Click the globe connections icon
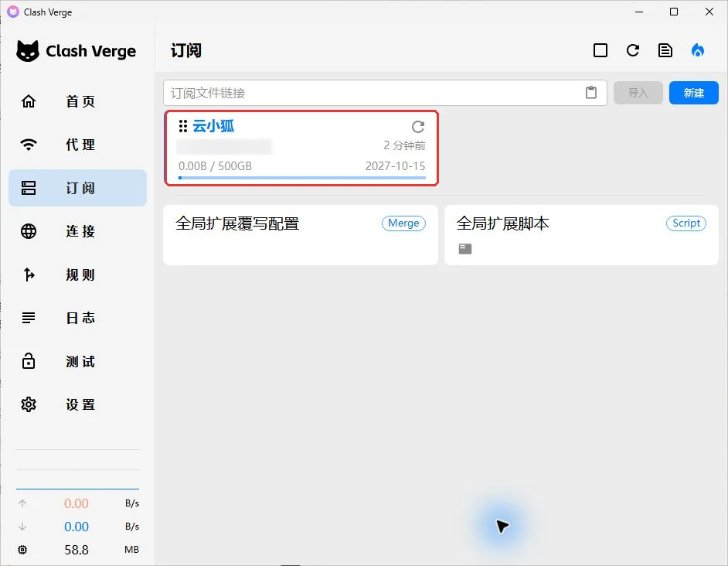This screenshot has width=728, height=566. (29, 231)
